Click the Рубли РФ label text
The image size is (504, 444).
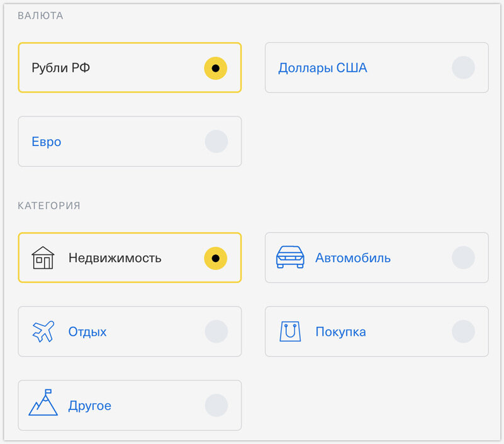coord(61,68)
